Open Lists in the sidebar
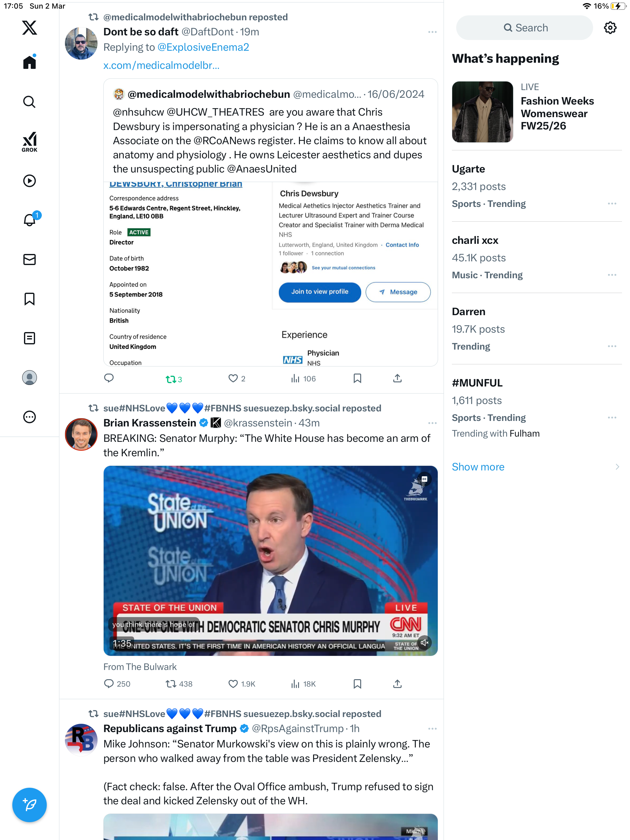Viewport: 630px width, 840px height. click(x=29, y=338)
